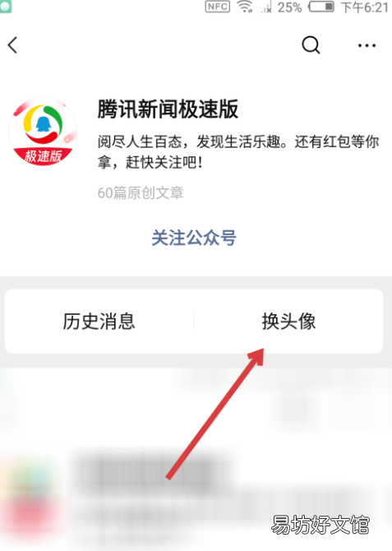Tap the 25% battery percentage text
Viewport: 392px width, 551px height.
coord(290,7)
